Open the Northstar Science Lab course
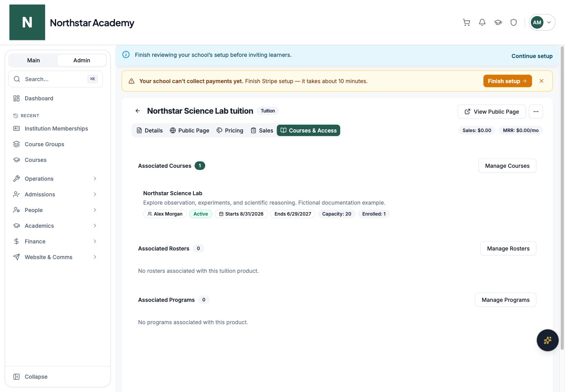 coord(173,193)
